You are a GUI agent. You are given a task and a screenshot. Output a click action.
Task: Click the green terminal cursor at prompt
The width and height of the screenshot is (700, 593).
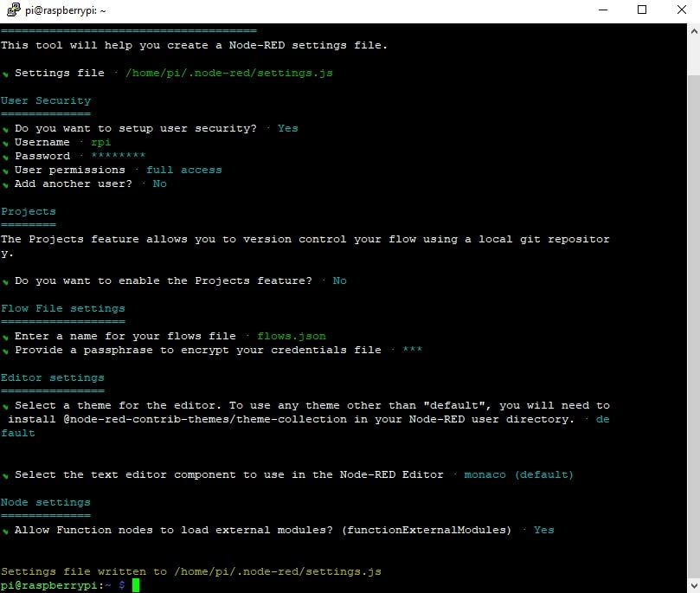point(136,585)
